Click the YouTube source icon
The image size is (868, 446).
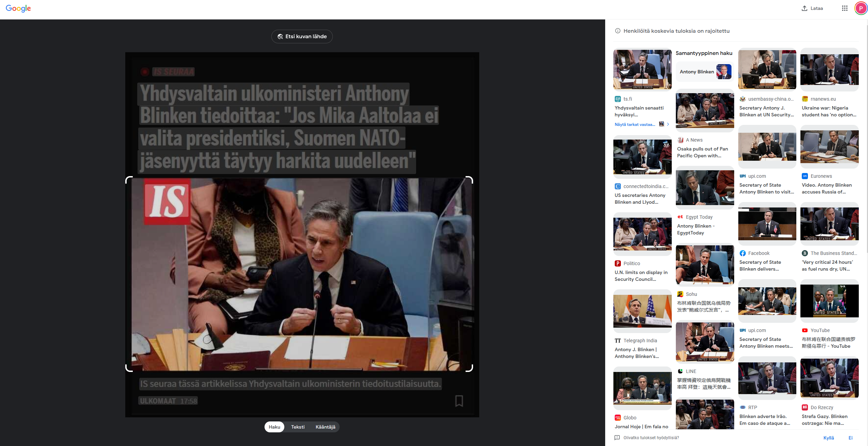coord(805,330)
